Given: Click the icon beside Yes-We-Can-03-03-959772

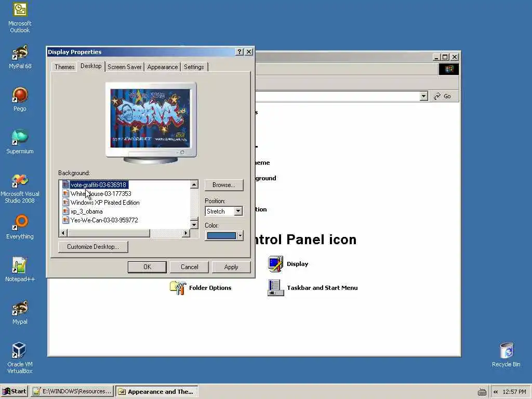Looking at the screenshot, I should pos(65,220).
